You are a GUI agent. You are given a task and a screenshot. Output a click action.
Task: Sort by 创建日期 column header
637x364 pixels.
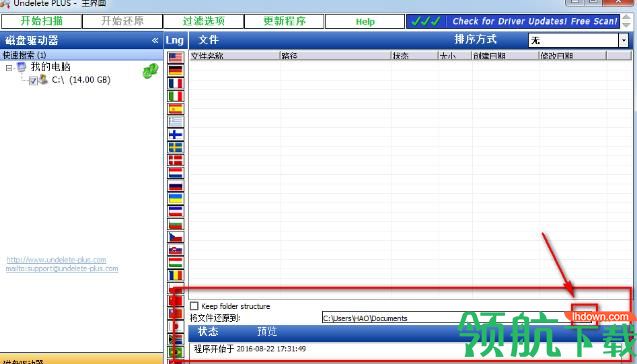point(505,56)
